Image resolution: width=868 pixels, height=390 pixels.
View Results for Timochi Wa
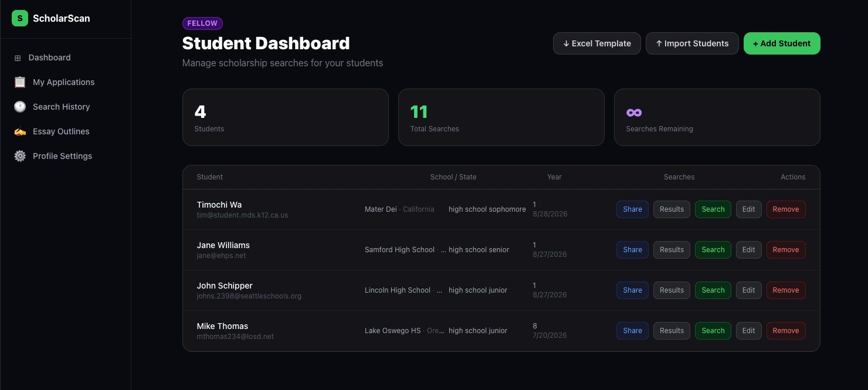coord(672,209)
